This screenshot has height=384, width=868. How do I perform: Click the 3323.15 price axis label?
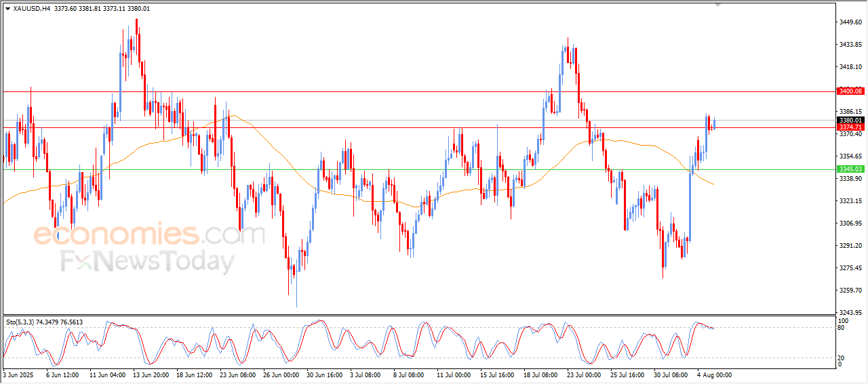pos(850,200)
